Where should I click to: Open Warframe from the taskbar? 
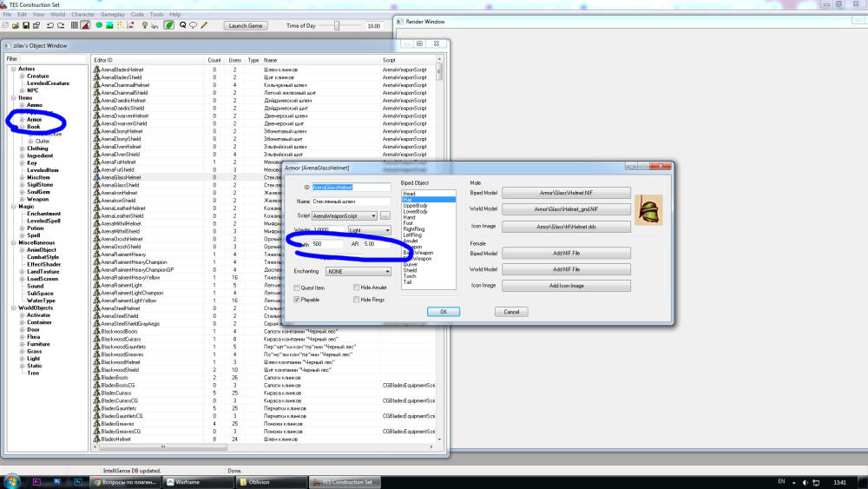coord(199,482)
